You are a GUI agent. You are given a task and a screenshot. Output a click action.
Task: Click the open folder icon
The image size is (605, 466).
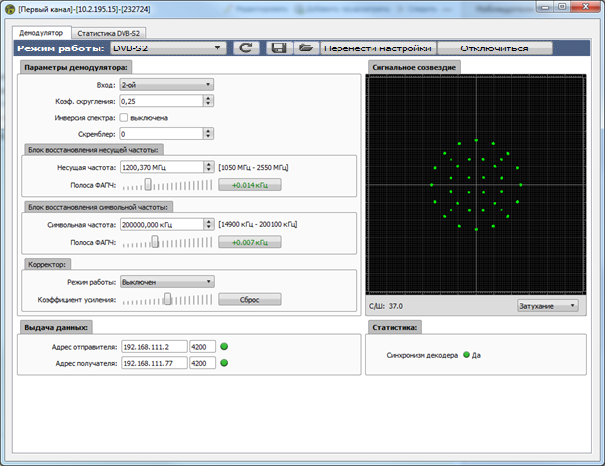point(305,47)
